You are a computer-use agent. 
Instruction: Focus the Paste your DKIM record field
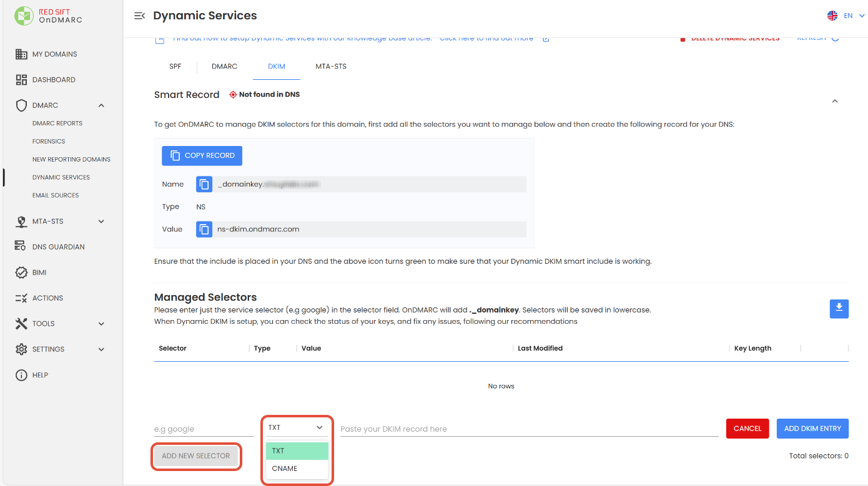pyautogui.click(x=530, y=429)
